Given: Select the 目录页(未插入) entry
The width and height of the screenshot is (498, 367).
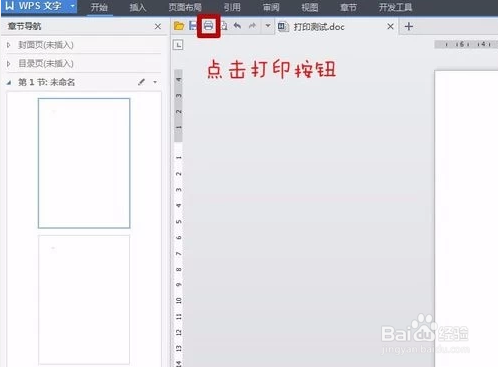Looking at the screenshot, I should point(46,63).
